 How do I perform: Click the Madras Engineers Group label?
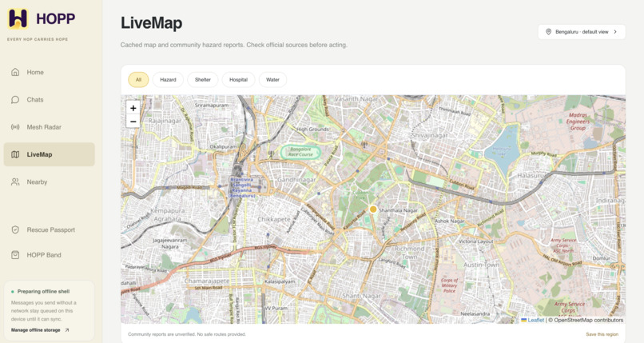(x=578, y=122)
